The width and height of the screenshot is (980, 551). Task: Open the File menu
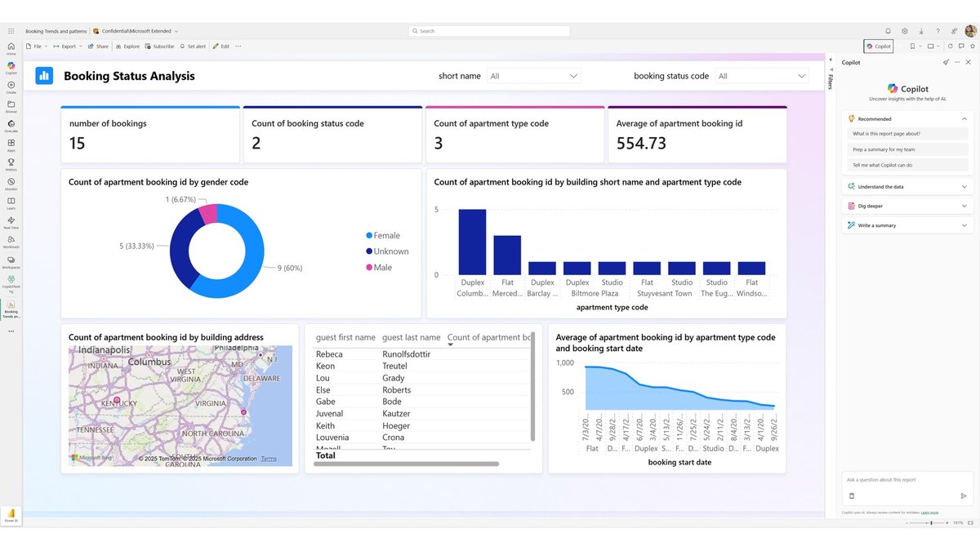point(37,47)
